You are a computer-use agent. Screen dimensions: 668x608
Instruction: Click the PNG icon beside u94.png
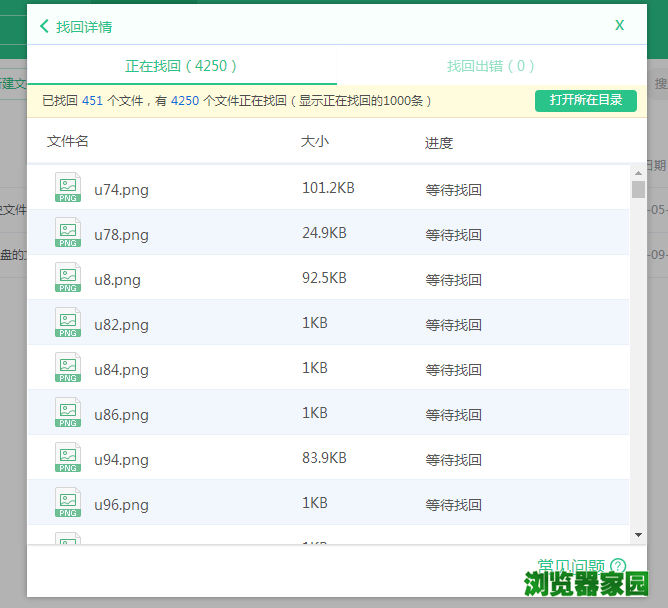pyautogui.click(x=68, y=458)
